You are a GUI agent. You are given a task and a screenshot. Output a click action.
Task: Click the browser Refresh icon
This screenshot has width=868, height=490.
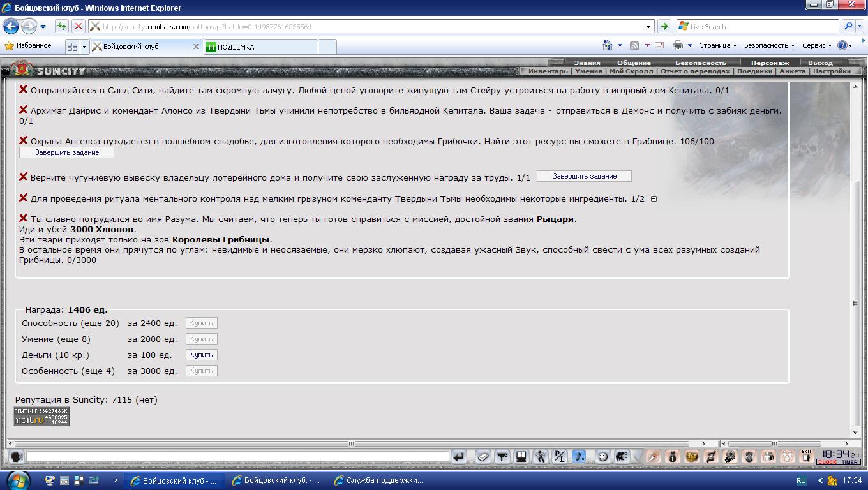(x=62, y=26)
